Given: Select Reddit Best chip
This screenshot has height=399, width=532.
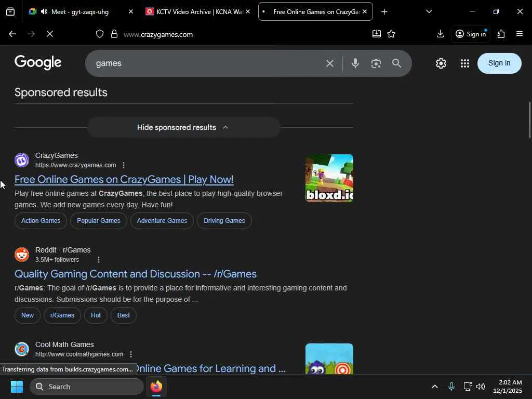Looking at the screenshot, I should pyautogui.click(x=124, y=315).
